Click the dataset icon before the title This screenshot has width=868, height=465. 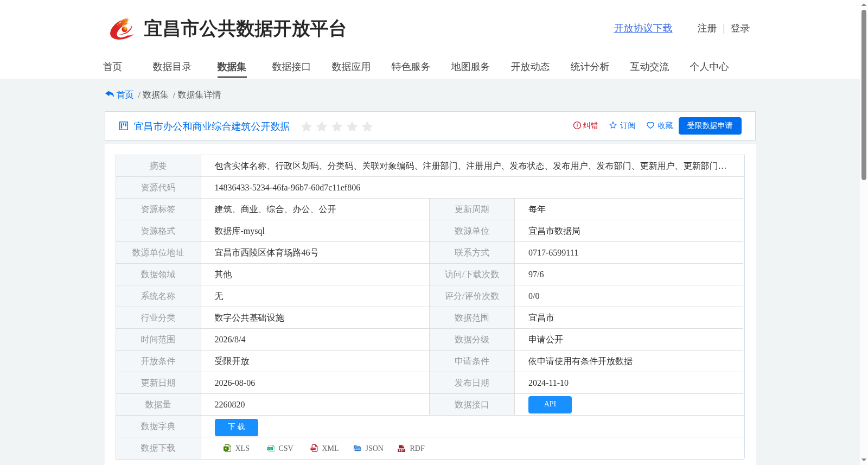tap(124, 126)
